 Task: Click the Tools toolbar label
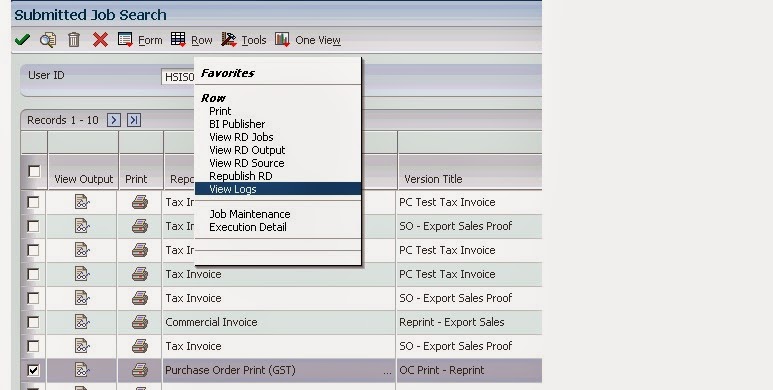[x=254, y=40]
